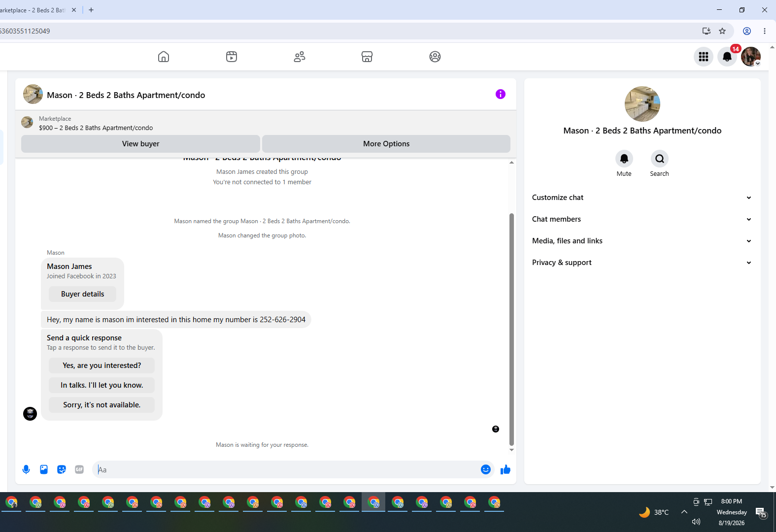
Task: Send the quick reply 'Yes, are you interested?'
Action: point(102,366)
